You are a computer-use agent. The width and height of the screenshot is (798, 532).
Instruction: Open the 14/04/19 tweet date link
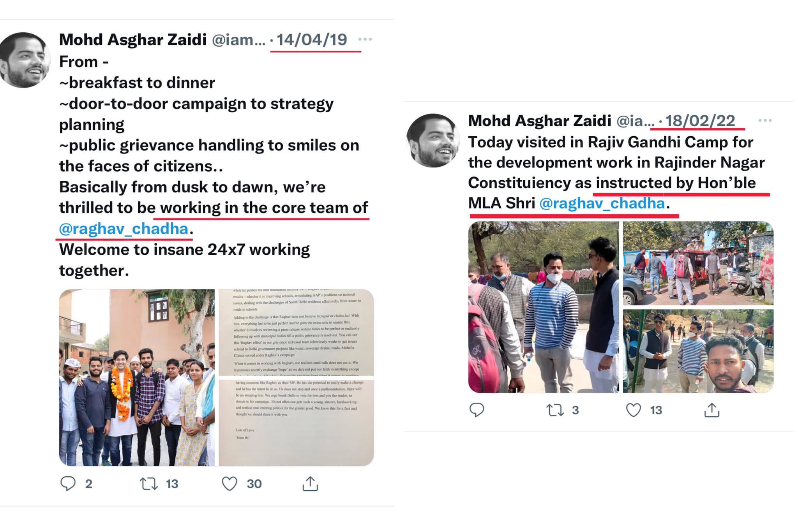click(x=312, y=40)
